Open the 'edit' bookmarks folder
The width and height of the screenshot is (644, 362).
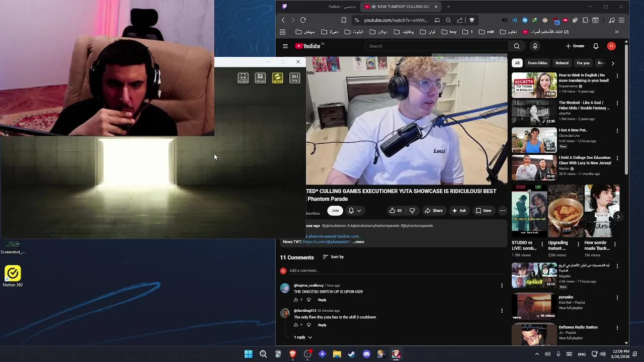486,32
